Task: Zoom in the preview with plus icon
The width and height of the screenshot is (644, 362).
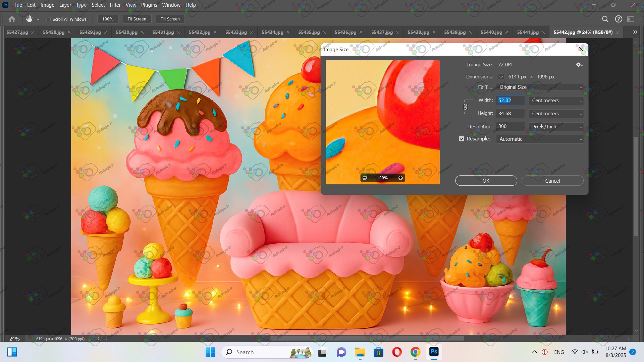Action: 400,178
